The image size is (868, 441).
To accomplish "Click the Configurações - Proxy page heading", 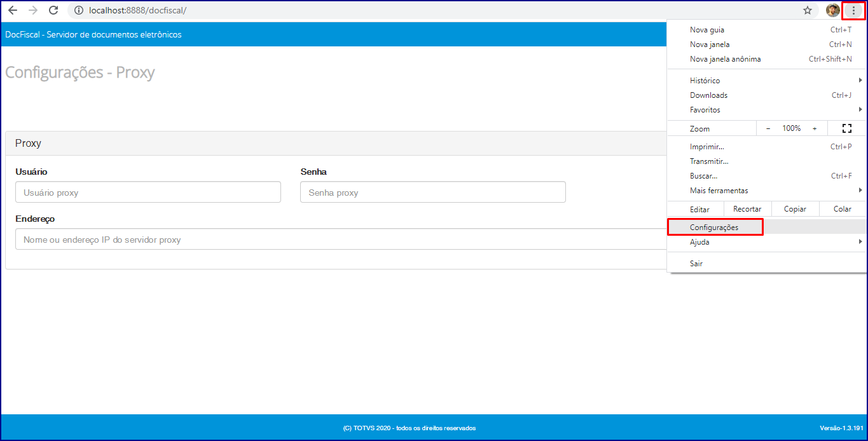I will [80, 72].
